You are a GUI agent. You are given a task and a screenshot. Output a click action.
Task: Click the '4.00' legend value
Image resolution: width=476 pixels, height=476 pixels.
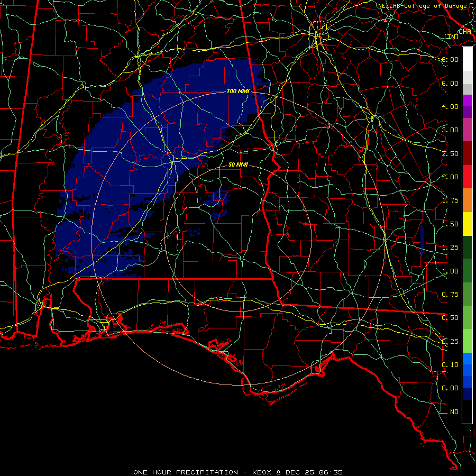click(450, 106)
